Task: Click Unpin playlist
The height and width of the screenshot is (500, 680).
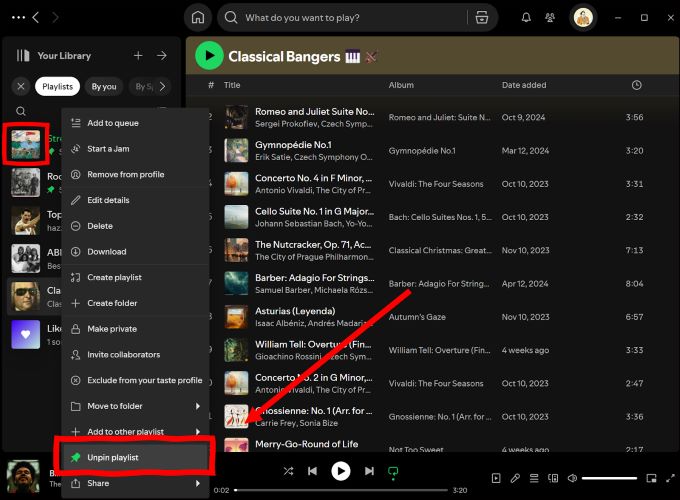Action: [x=136, y=457]
